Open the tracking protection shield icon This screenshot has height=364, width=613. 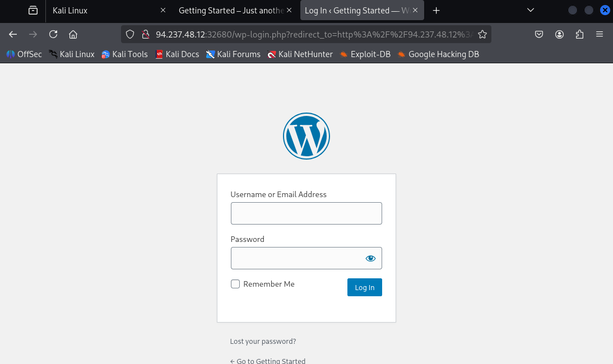pyautogui.click(x=130, y=34)
